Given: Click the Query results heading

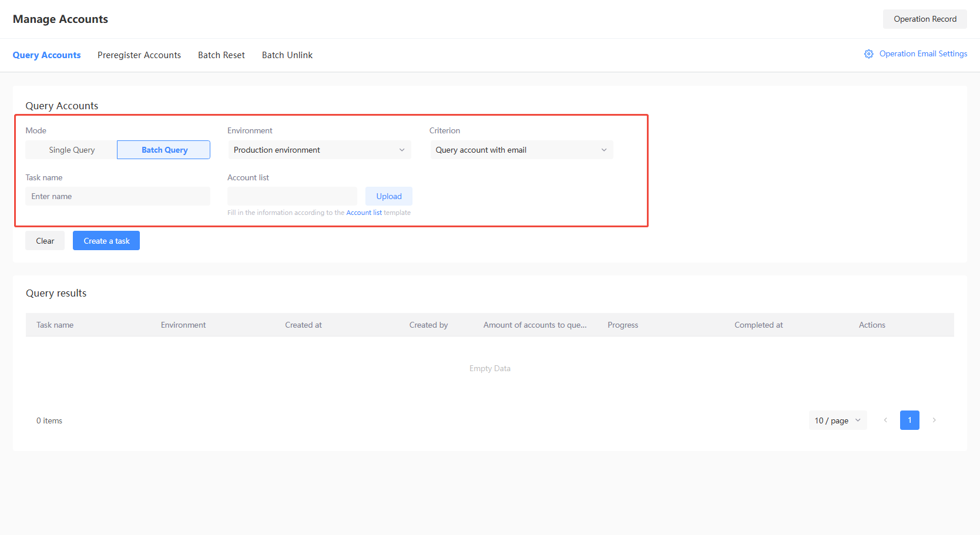Looking at the screenshot, I should click(x=56, y=293).
